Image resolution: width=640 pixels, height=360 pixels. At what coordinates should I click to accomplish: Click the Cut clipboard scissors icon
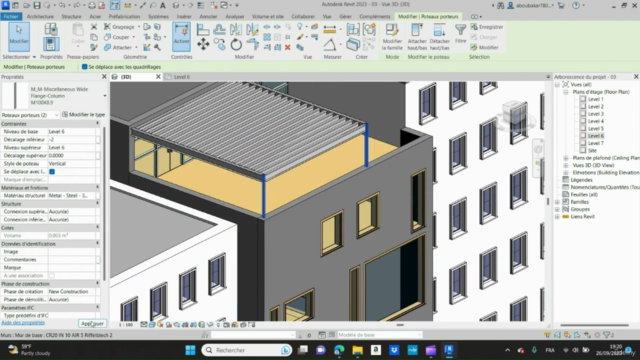point(94,27)
